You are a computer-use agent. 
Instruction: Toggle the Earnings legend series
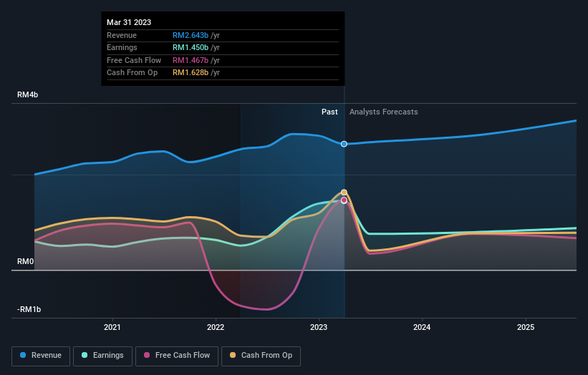point(102,356)
